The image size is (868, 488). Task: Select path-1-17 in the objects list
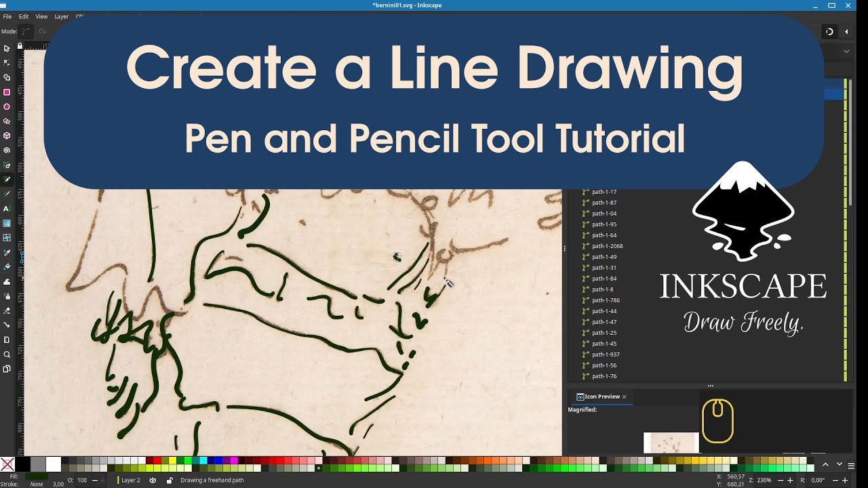coord(604,192)
